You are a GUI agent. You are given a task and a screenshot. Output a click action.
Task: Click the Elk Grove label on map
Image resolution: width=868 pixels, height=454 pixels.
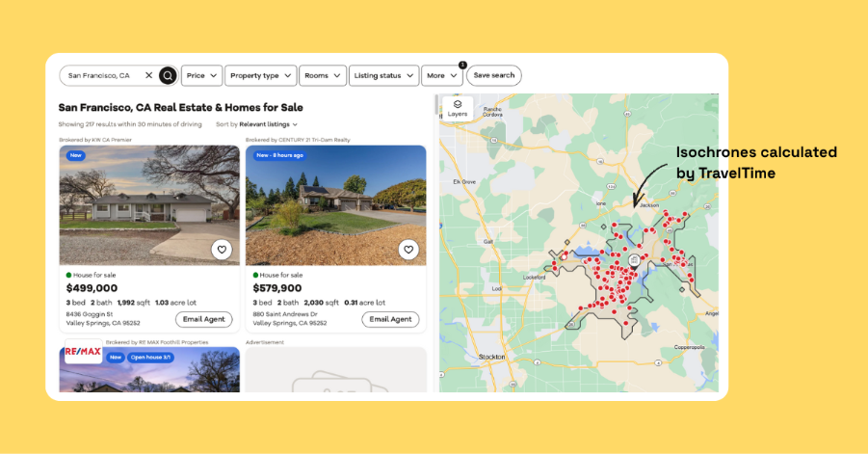pos(464,181)
